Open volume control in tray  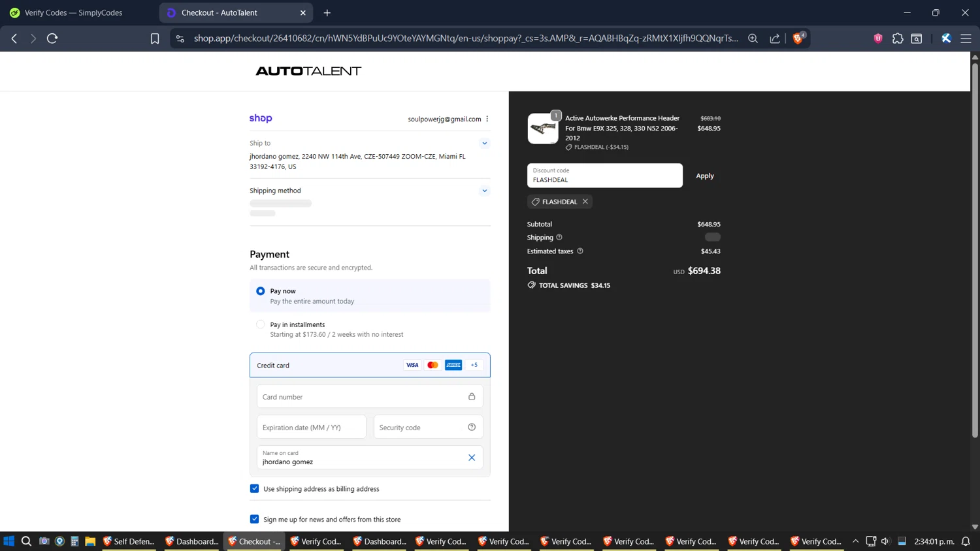[x=885, y=541]
